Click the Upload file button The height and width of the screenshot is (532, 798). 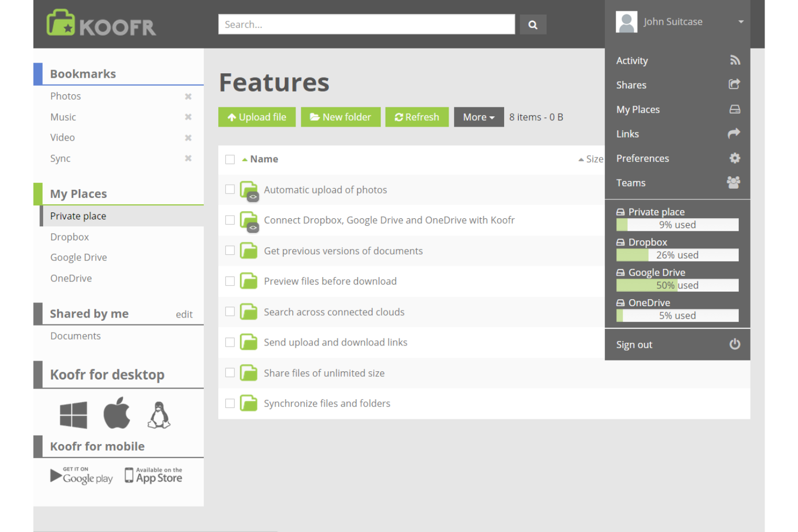(257, 117)
